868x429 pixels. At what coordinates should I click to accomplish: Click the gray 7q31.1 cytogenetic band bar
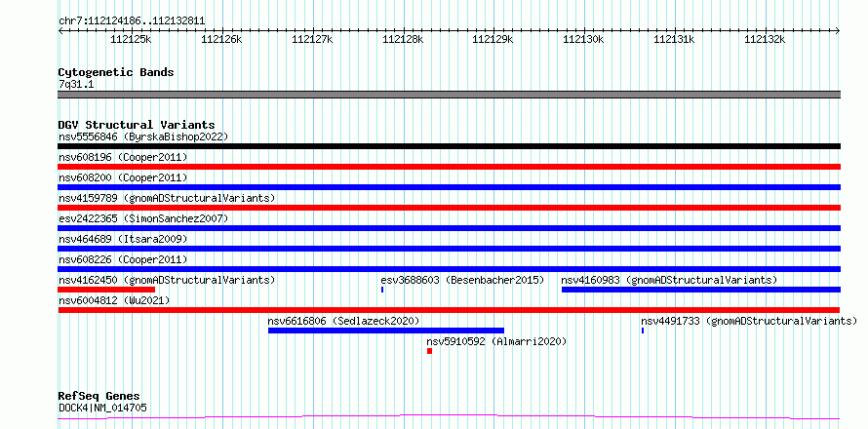[449, 95]
